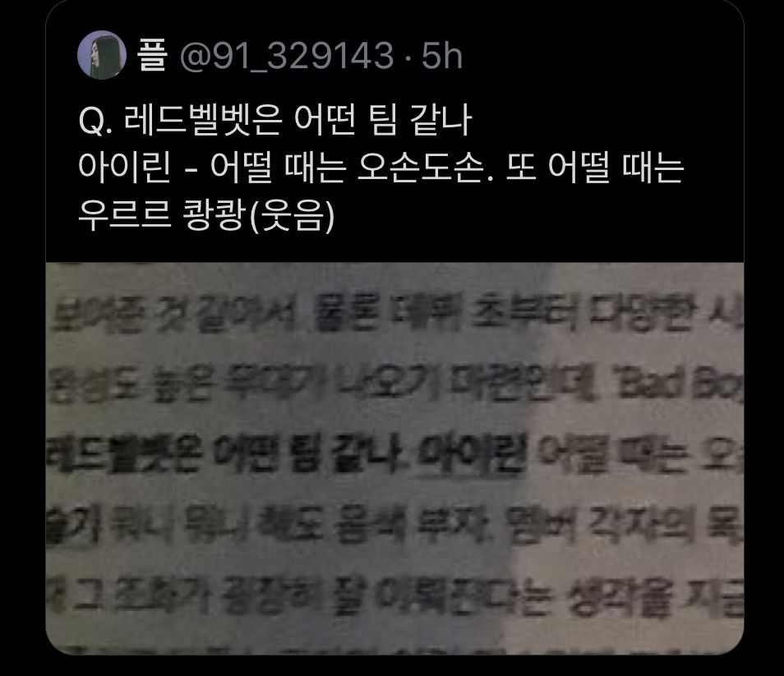Screen dimensions: 784x676
Task: Click the photo line containing 생각을
Action: (394, 596)
